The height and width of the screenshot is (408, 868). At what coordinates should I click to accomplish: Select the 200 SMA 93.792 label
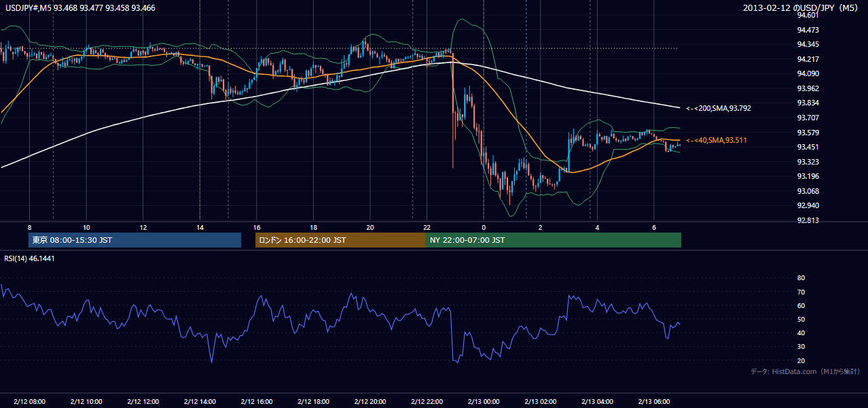click(719, 108)
